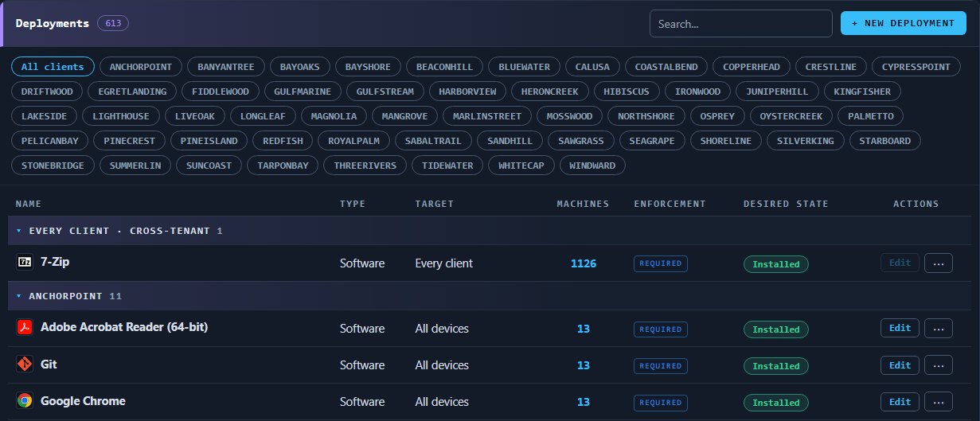Collapse the Anchorpoint group
The image size is (980, 421).
tap(19, 296)
